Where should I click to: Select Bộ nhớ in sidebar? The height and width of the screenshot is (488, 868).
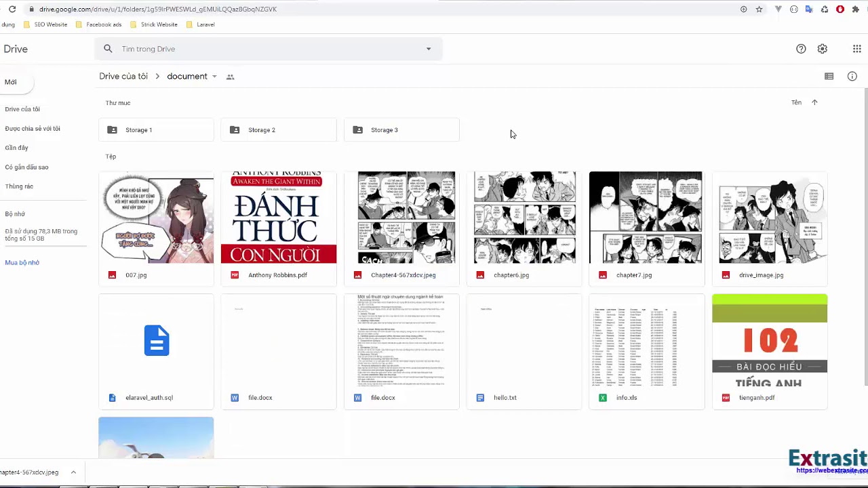click(x=15, y=214)
